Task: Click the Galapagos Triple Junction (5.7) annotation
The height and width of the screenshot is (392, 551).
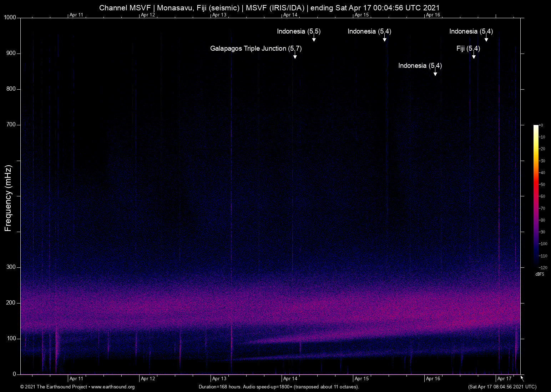Action: [x=256, y=49]
